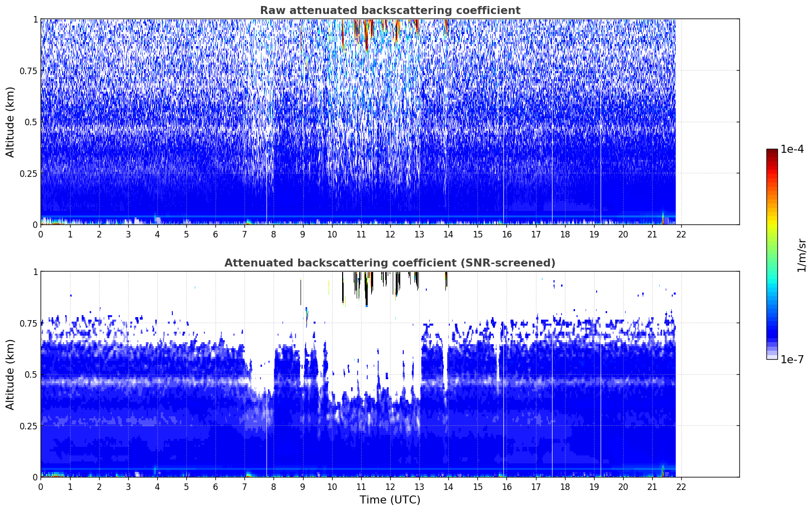812x511 pixels.
Task: Click top plot's "Altitude (km)" axis label
Action: pos(11,122)
